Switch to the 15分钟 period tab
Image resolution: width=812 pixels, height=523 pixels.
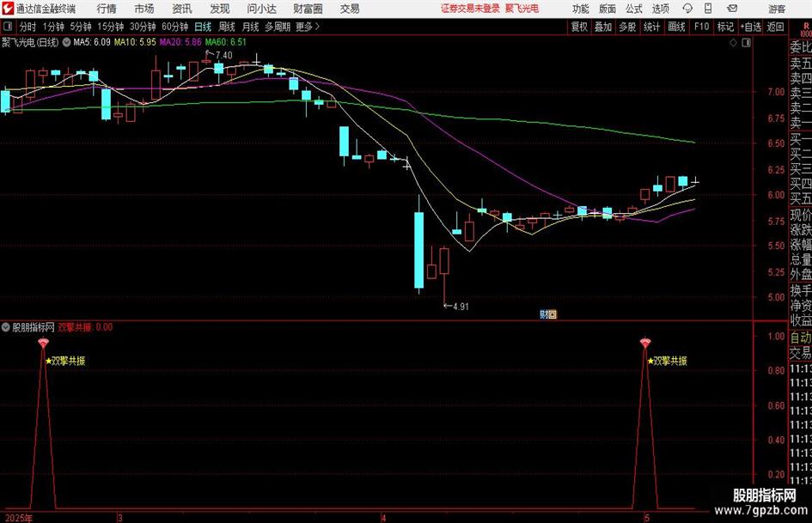(110, 27)
